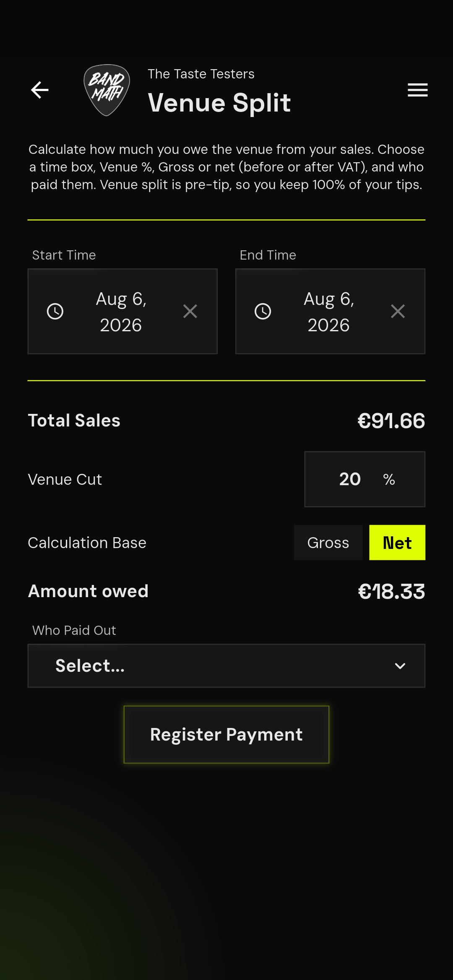Edit the Venue Cut percentage field
The width and height of the screenshot is (453, 980).
click(364, 479)
